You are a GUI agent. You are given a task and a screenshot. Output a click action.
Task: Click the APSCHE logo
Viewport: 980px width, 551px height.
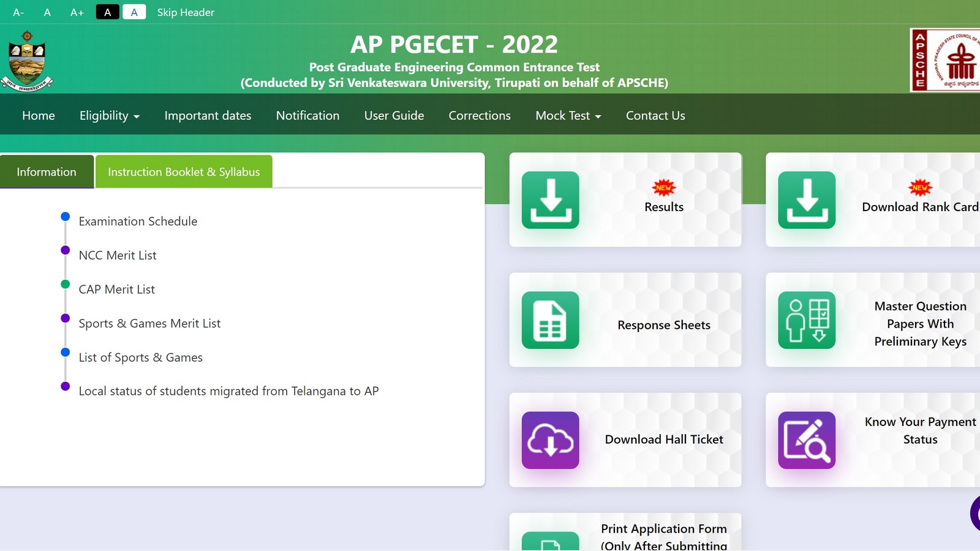(x=945, y=60)
